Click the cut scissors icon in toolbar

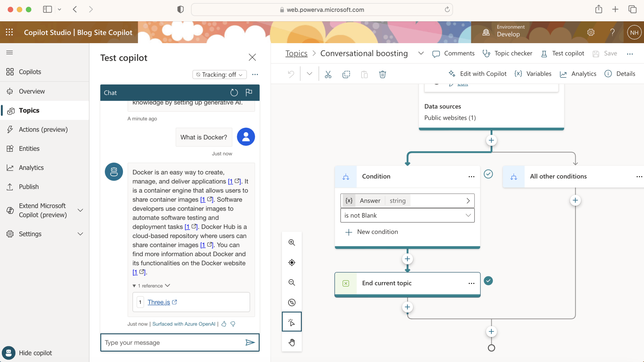click(328, 74)
